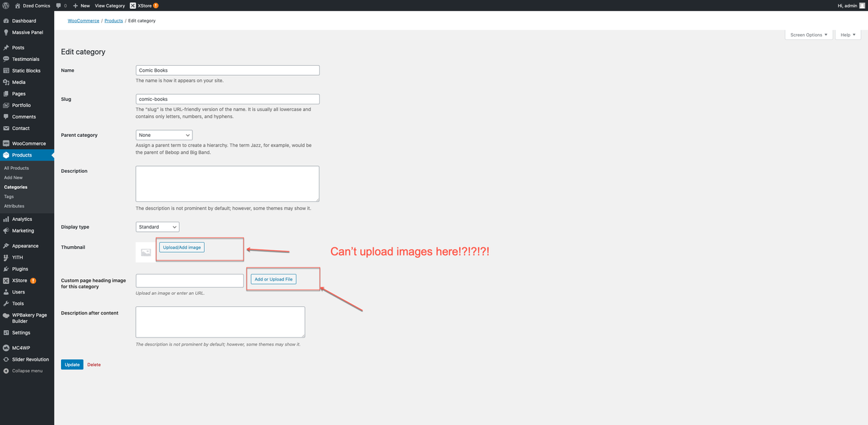Open the comments bubble in the admin bar
The image size is (868, 425).
point(59,5)
